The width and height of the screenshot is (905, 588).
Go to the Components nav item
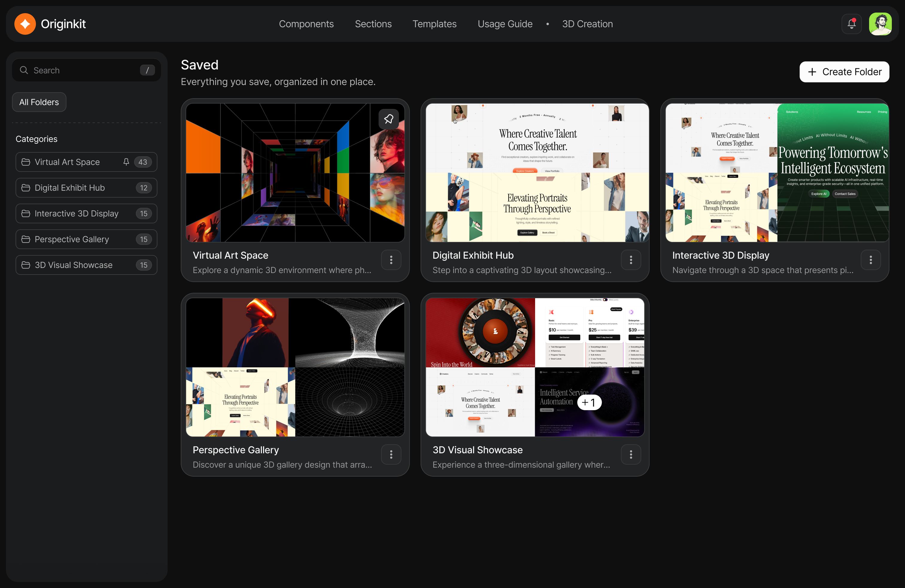tap(306, 24)
